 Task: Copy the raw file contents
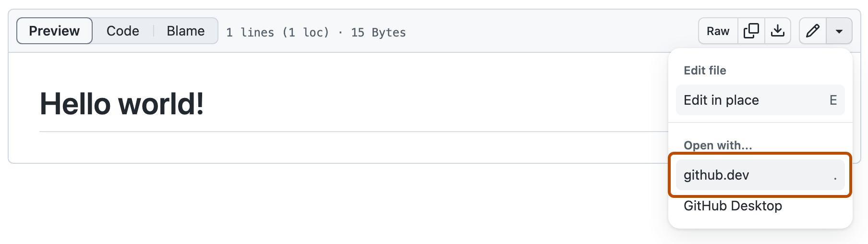[x=751, y=31]
